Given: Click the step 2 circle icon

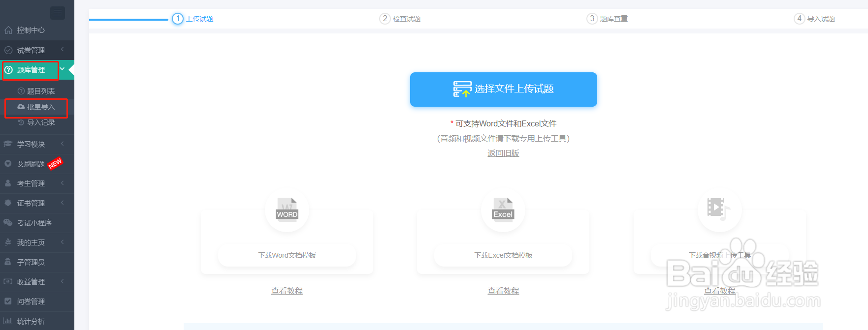Looking at the screenshot, I should [385, 19].
